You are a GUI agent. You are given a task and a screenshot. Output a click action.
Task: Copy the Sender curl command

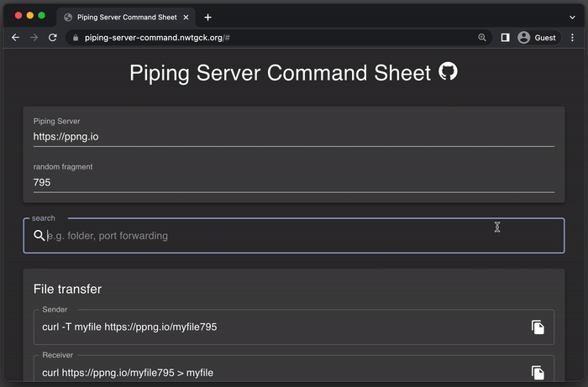tap(538, 327)
